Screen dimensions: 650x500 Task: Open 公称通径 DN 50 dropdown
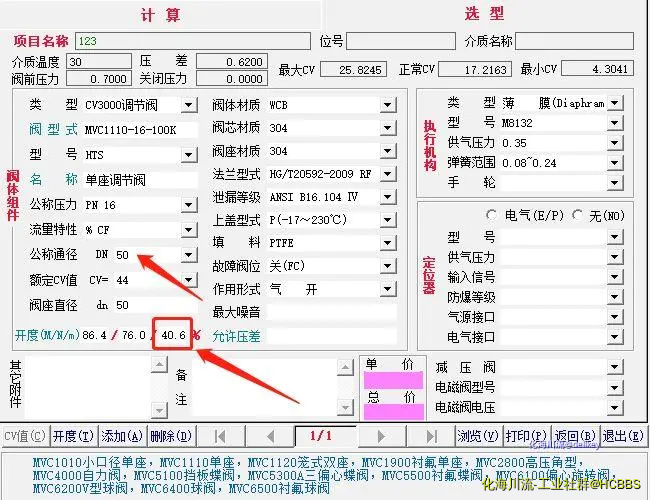[188, 255]
